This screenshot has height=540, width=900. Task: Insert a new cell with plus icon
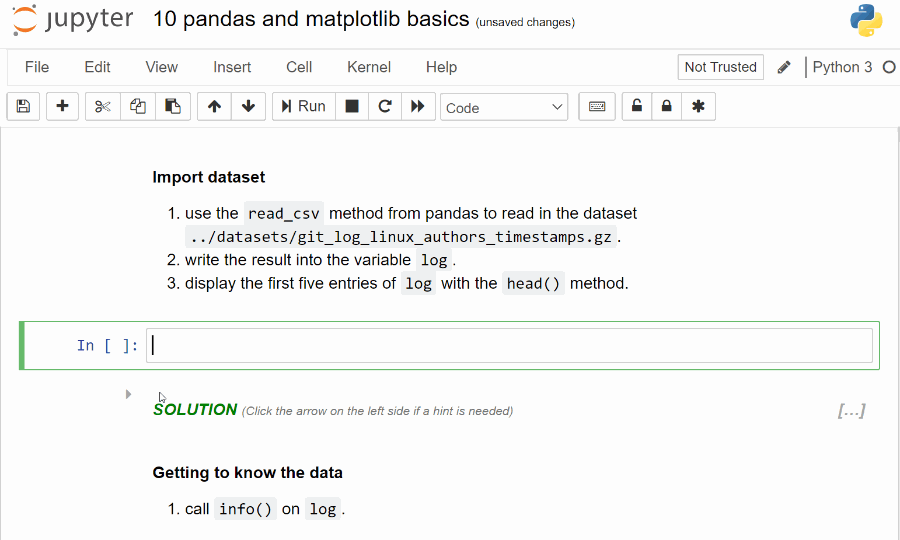click(x=62, y=106)
